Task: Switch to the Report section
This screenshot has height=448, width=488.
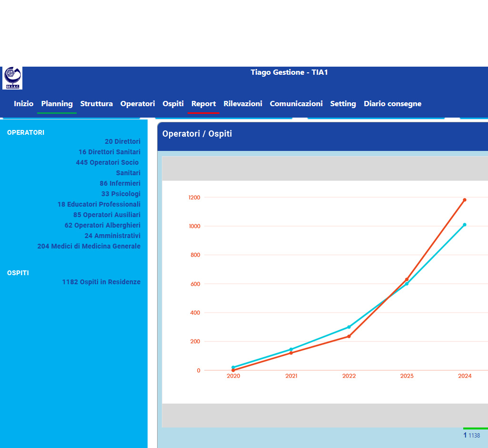Action: 203,104
